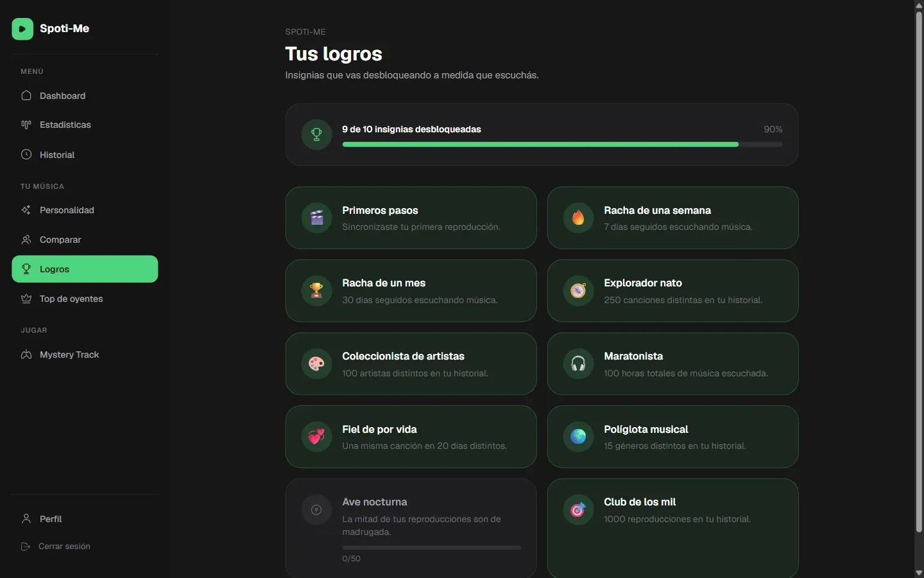Click the user icon beside Perfil

(26, 519)
